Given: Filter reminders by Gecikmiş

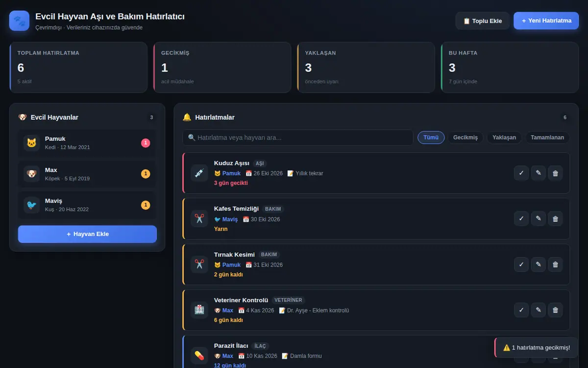Looking at the screenshot, I should pos(465,137).
